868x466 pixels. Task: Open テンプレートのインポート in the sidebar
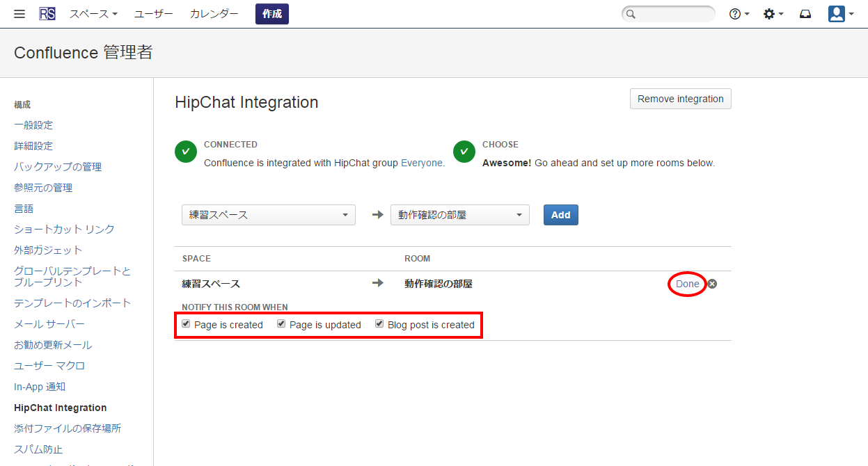tap(72, 303)
